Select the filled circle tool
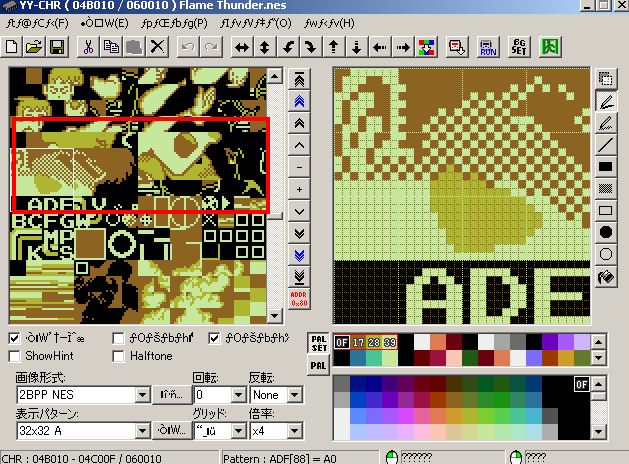This screenshot has height=464, width=629. click(606, 232)
